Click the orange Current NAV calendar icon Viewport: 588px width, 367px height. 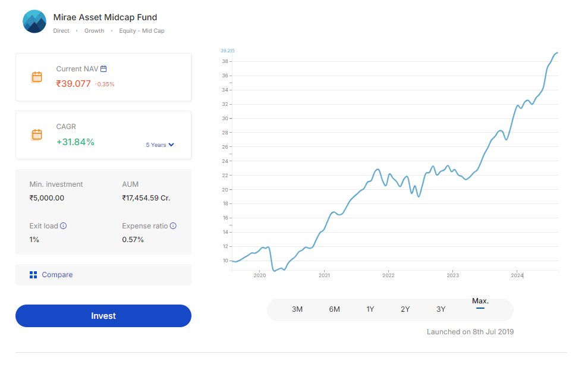pyautogui.click(x=37, y=77)
